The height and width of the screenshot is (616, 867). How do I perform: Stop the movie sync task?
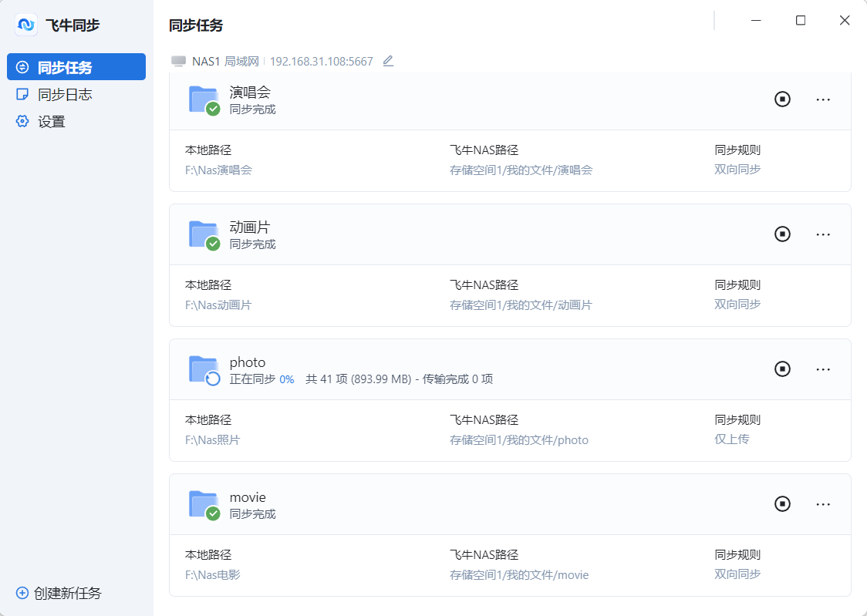[782, 504]
